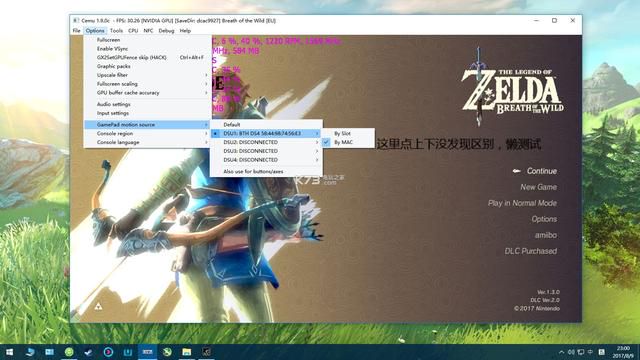Open the action center notification icon
Screen dimensions: 640x360
coord(602,352)
